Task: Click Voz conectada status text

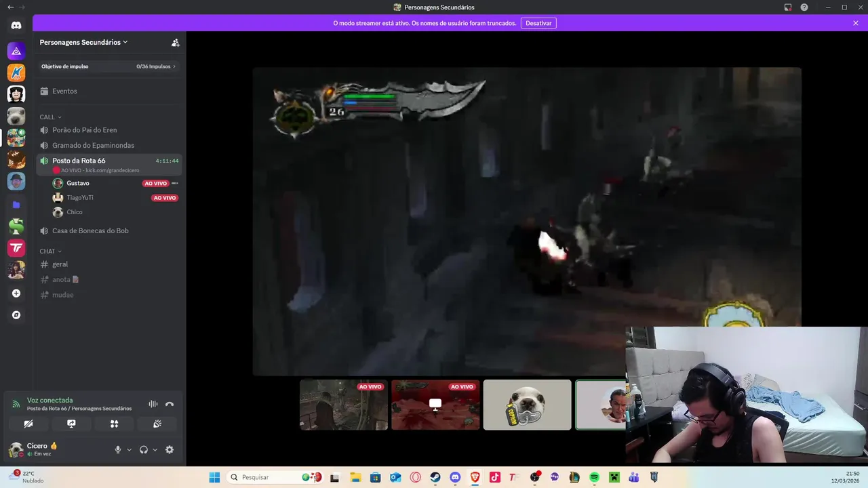Action: (x=50, y=400)
